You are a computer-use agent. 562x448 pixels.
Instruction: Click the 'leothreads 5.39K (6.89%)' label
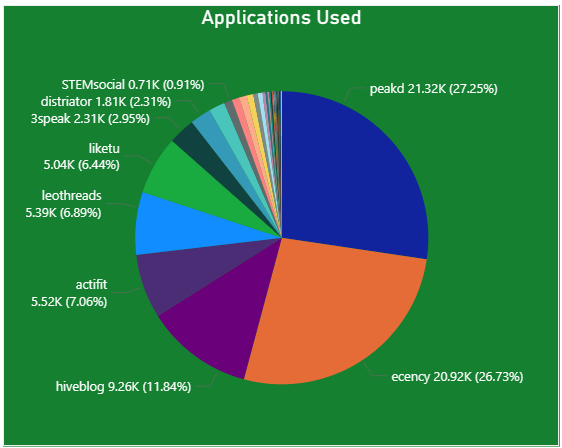pos(63,204)
